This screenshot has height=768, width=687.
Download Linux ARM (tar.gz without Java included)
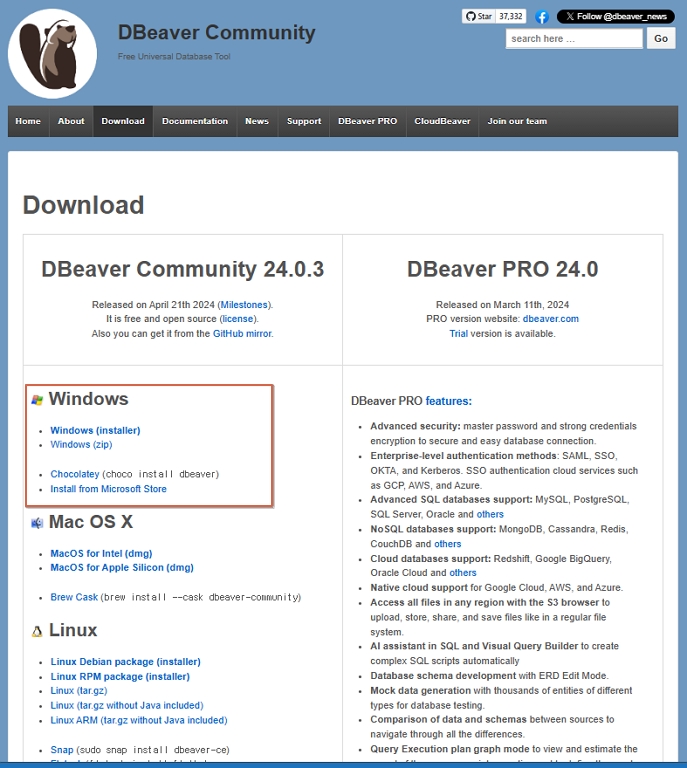[x=139, y=720]
